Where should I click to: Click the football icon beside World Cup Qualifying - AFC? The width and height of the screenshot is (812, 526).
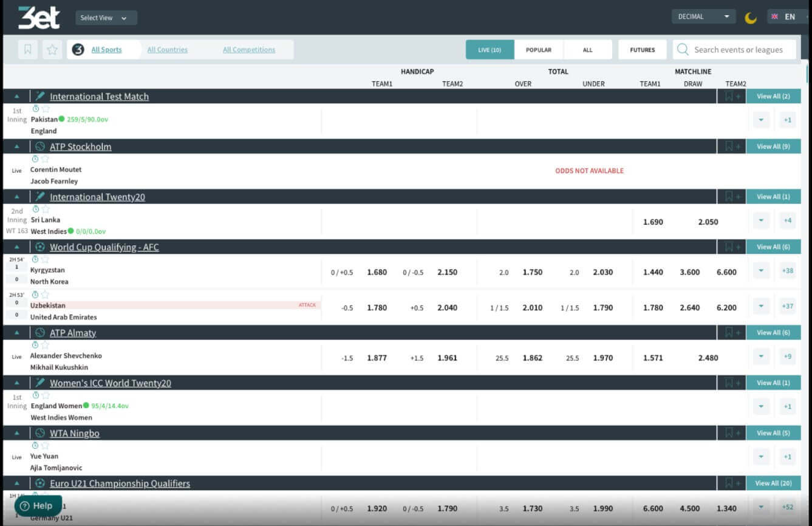[x=39, y=247]
